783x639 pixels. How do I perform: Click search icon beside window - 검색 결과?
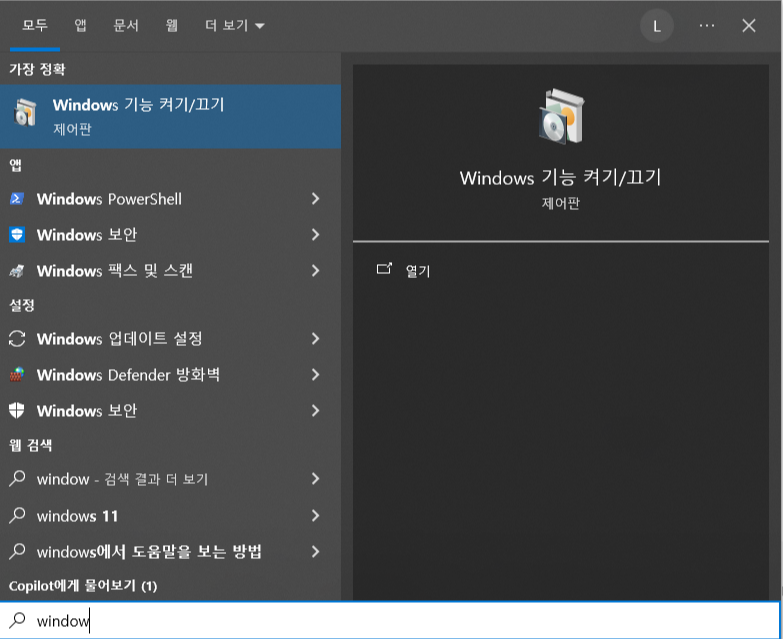point(17,478)
